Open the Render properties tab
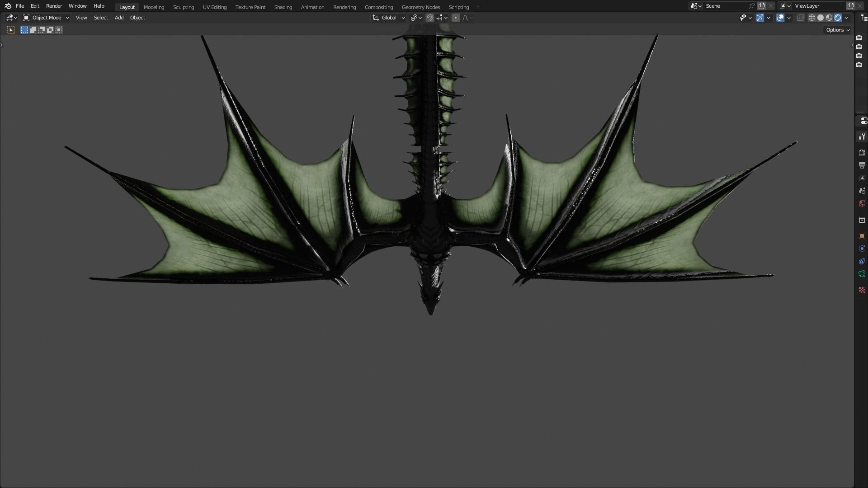 (862, 153)
